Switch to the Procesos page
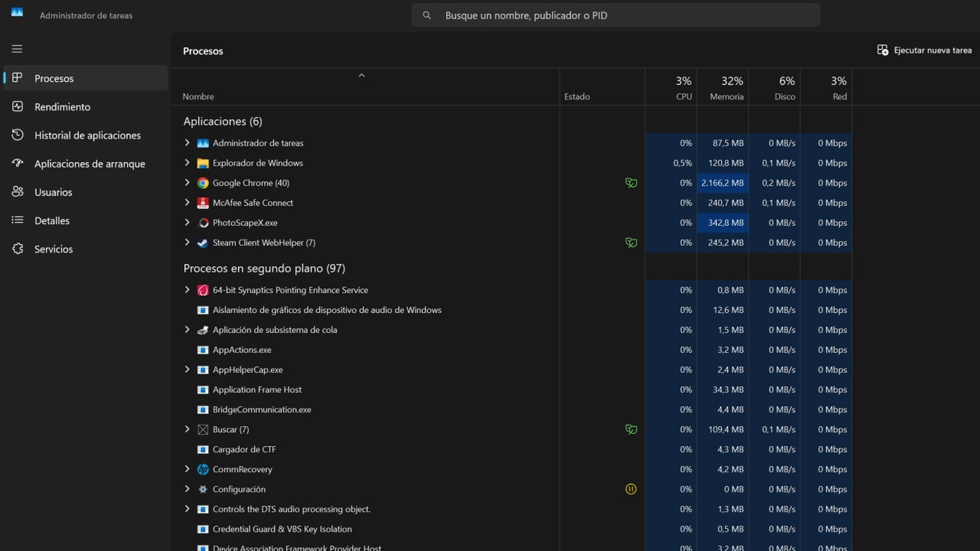This screenshot has height=551, width=980. click(x=85, y=78)
